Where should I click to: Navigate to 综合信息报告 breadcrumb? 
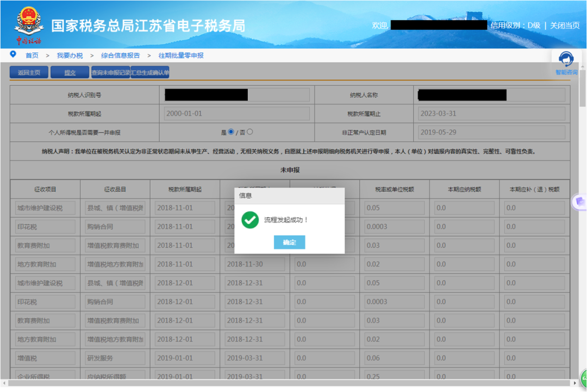pos(120,55)
